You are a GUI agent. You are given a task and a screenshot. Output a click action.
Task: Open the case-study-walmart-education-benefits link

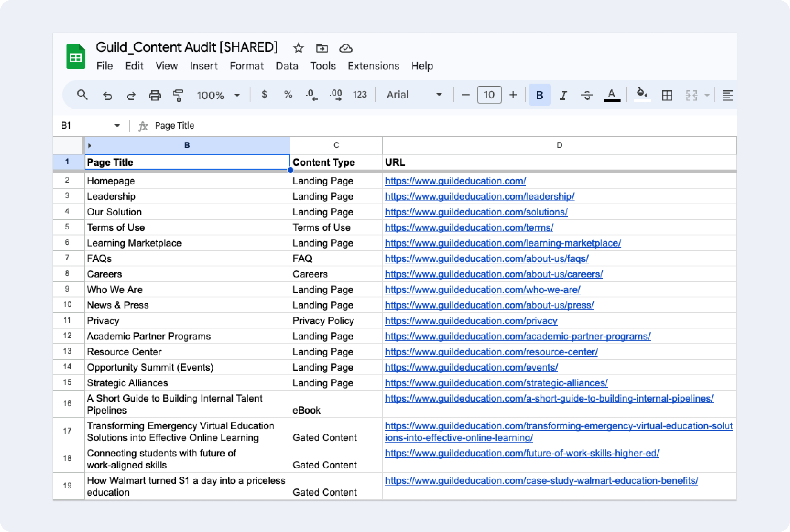click(x=541, y=481)
